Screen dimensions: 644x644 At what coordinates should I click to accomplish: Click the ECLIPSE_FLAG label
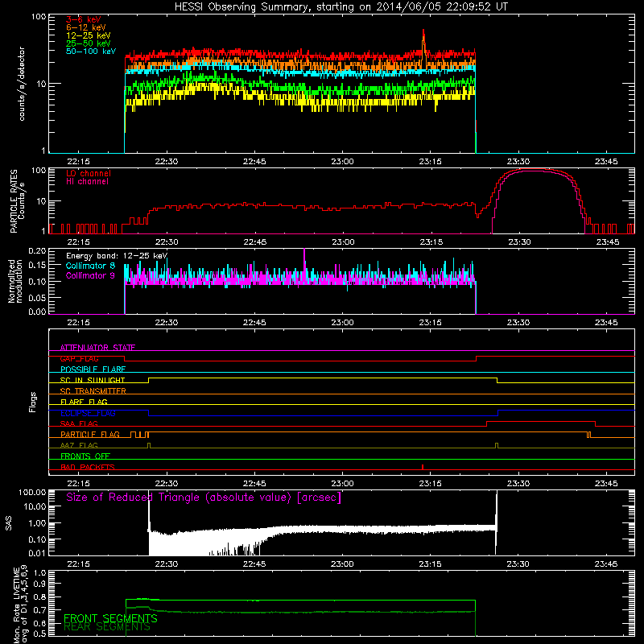(x=88, y=413)
